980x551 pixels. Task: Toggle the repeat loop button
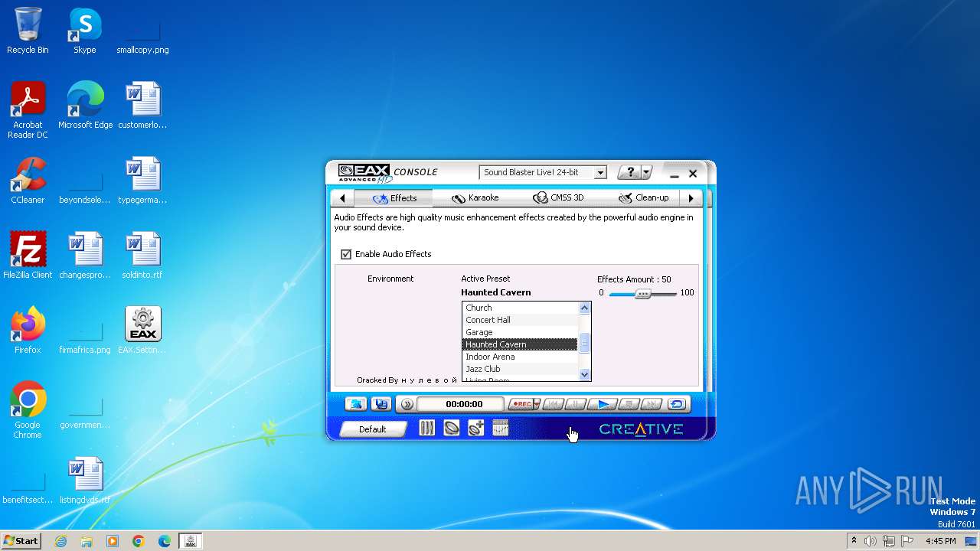[x=677, y=404]
